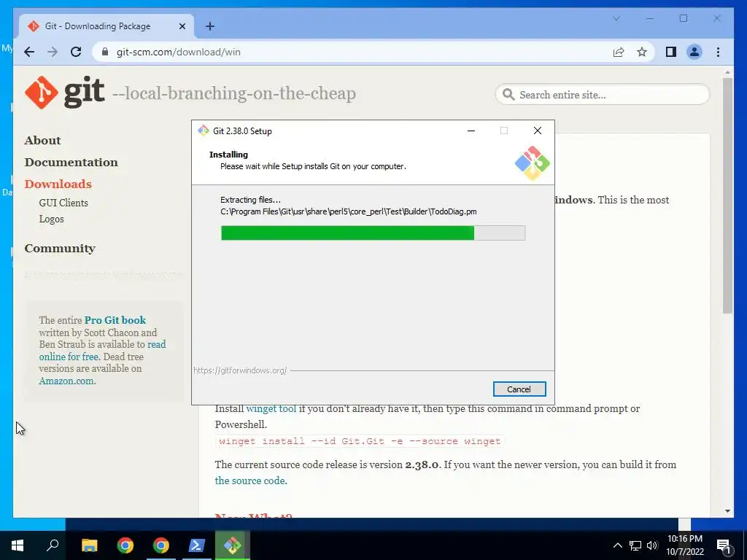
Task: Open PowerShell from the taskbar
Action: (197, 545)
